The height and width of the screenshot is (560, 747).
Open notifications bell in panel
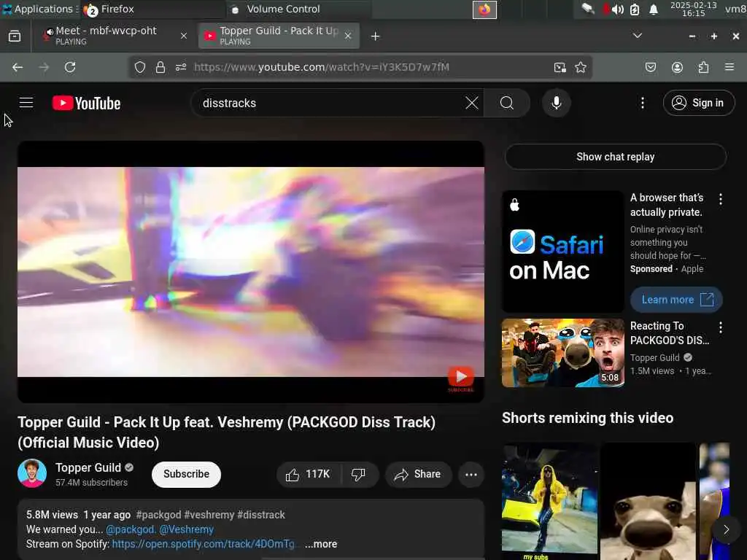[x=654, y=9]
